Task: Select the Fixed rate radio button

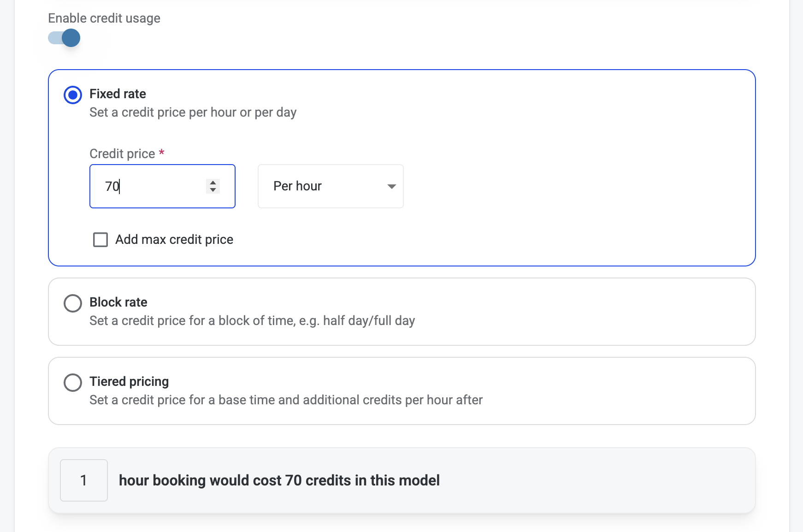Action: 73,95
